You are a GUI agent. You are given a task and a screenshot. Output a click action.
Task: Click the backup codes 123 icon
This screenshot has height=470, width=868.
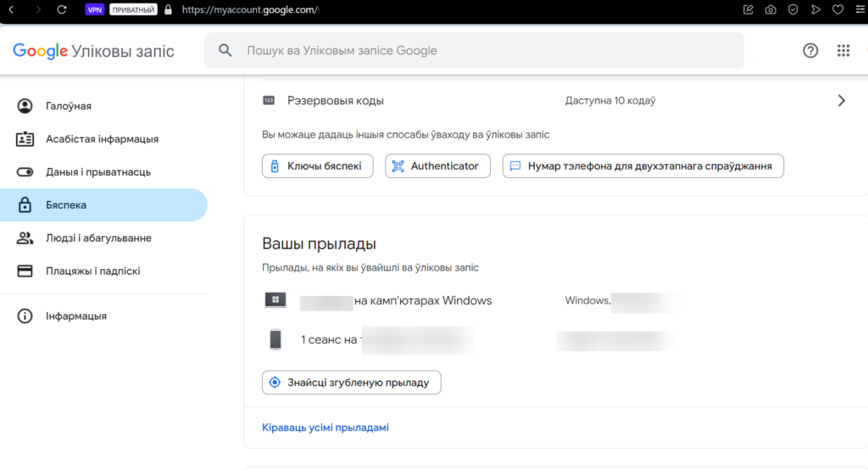[269, 100]
